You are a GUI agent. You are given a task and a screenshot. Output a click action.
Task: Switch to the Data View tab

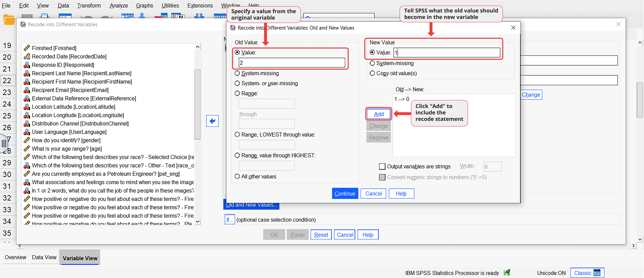click(x=44, y=257)
